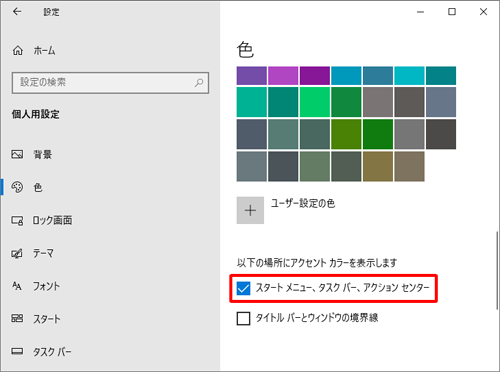Select the タスク バー icon
Image resolution: width=500 pixels, height=372 pixels.
click(x=17, y=351)
